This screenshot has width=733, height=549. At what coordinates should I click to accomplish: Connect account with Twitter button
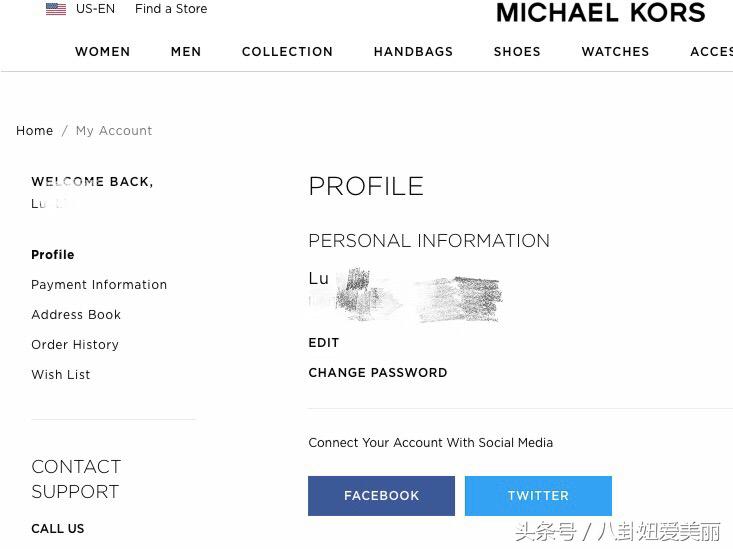point(538,496)
